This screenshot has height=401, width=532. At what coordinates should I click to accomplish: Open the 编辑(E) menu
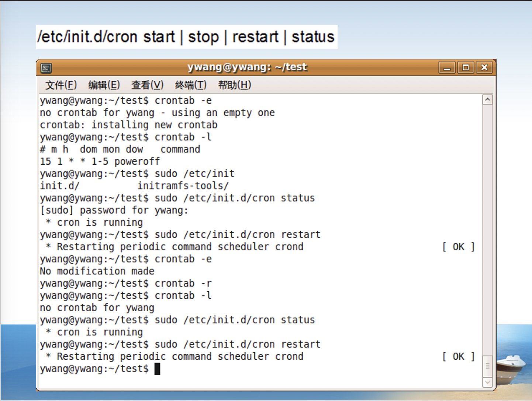coord(104,85)
